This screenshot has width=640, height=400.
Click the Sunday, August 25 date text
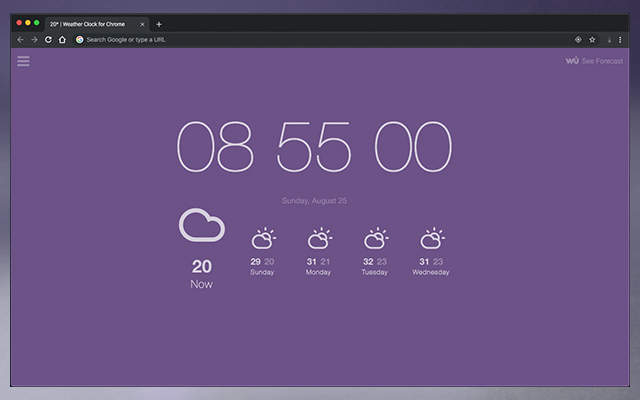314,201
